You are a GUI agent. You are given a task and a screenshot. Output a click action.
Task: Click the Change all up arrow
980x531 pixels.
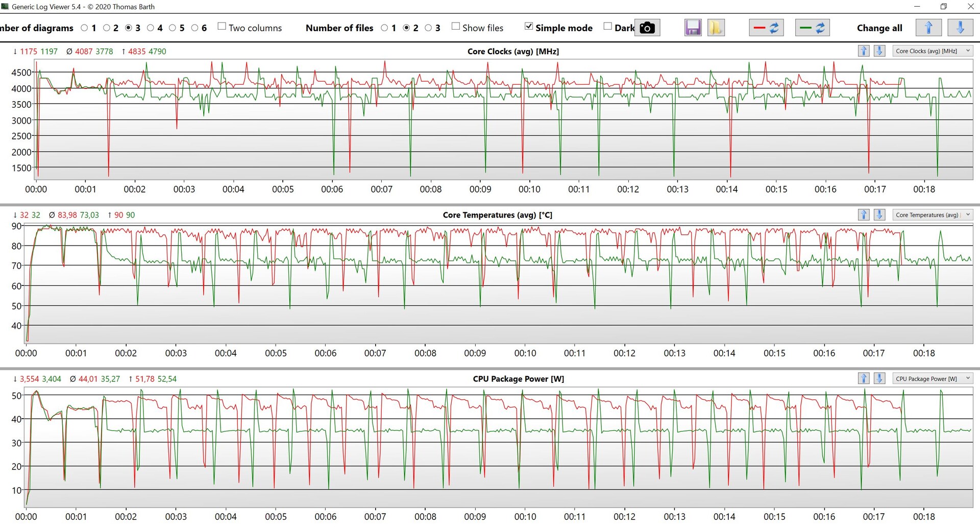[928, 28]
